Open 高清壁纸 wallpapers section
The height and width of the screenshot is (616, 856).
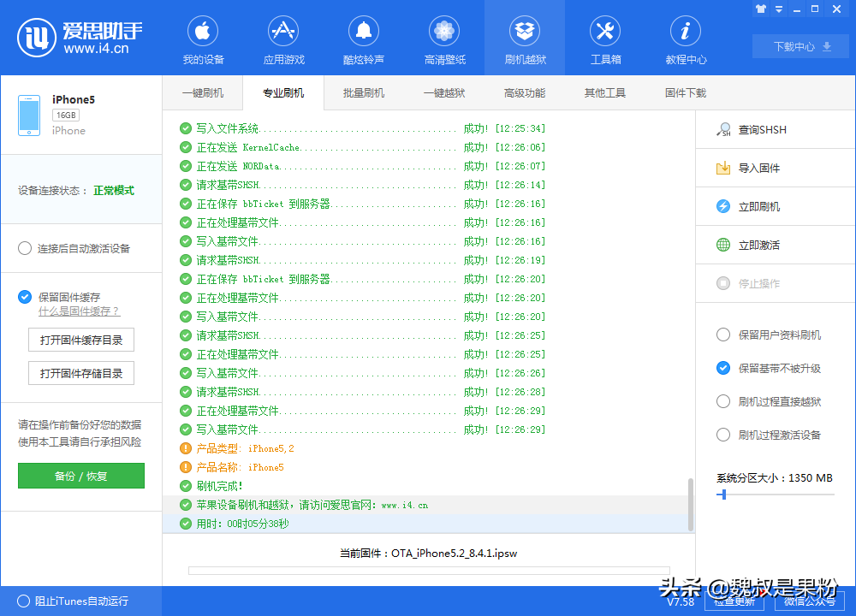(444, 40)
